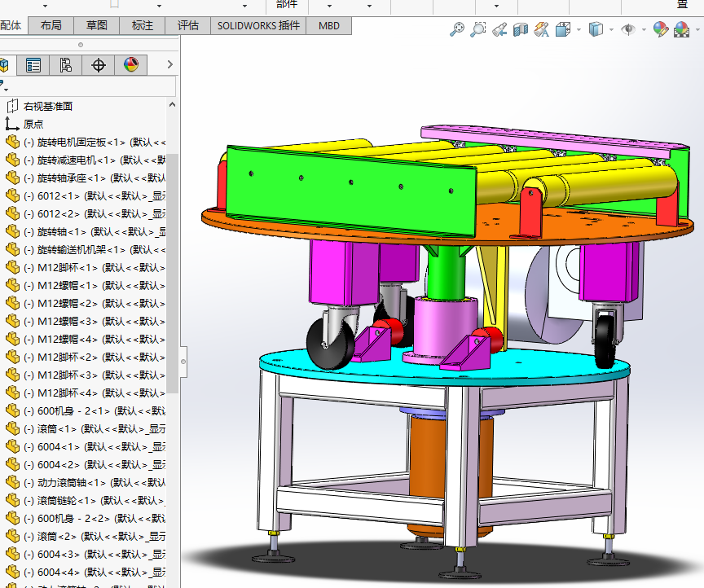704x588 pixels.
Task: Switch to the DimXpertManager crosshair tab
Action: [99, 65]
